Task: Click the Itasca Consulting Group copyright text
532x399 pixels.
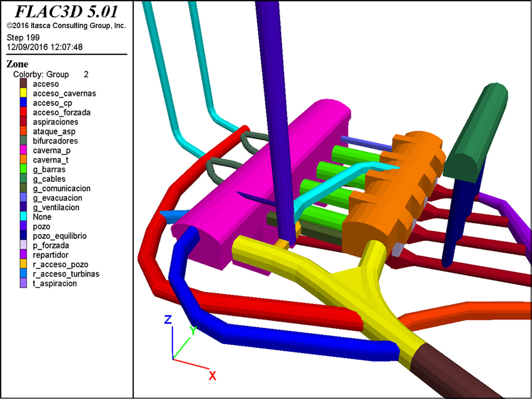Action: pyautogui.click(x=66, y=26)
